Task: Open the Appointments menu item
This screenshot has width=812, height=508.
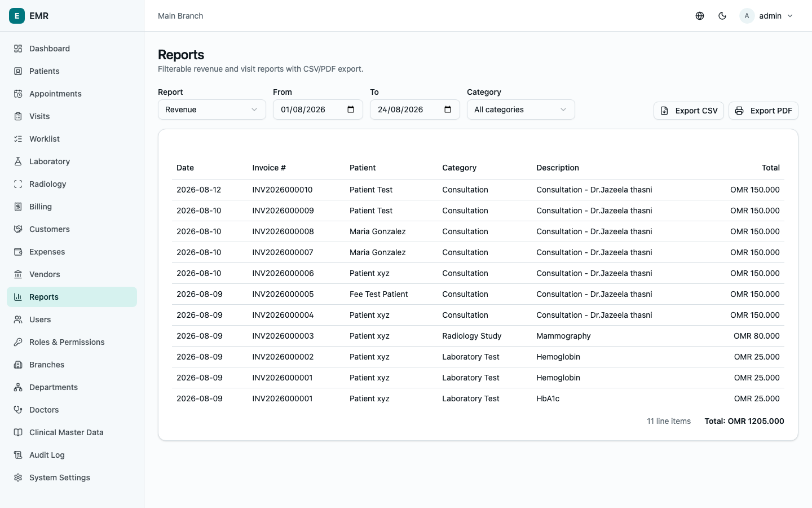Action: tap(72, 94)
